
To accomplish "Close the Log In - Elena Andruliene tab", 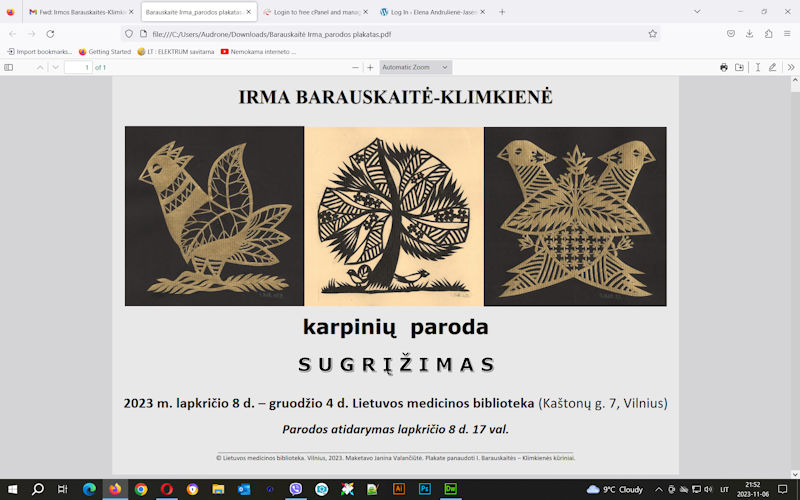I will point(483,12).
